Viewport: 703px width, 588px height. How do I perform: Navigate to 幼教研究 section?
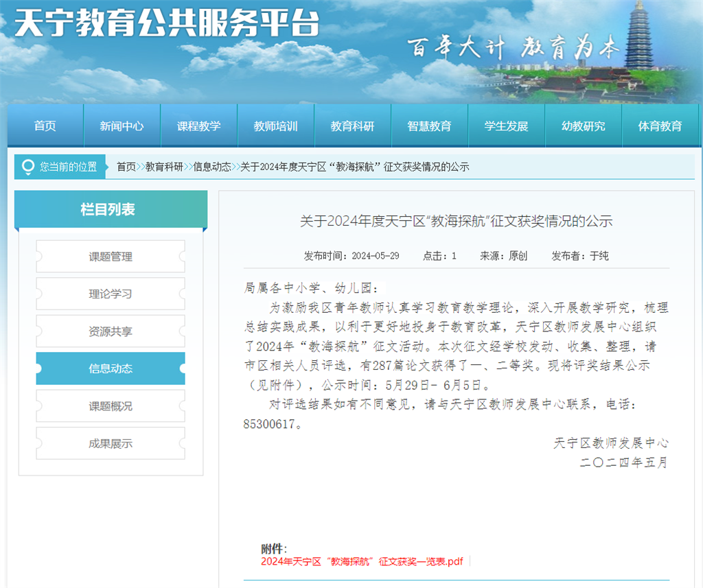(583, 126)
